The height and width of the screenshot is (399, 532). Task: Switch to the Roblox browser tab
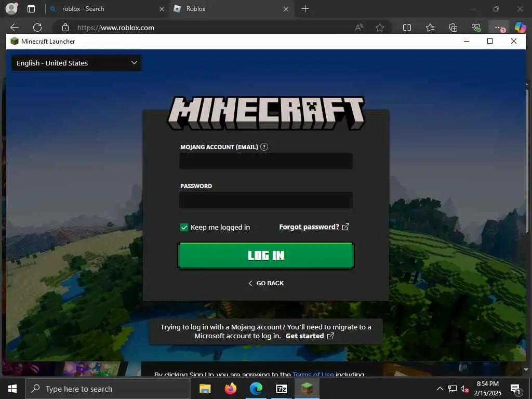pos(232,9)
